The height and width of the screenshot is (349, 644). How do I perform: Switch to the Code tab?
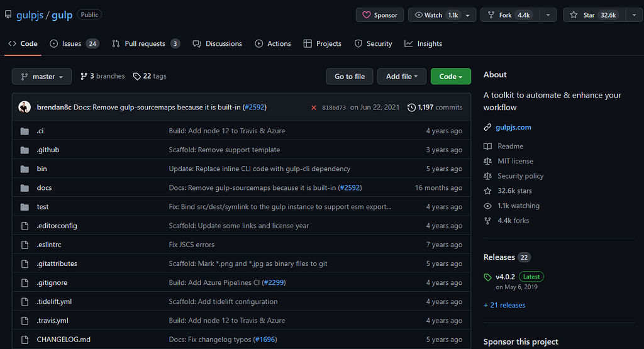tap(23, 43)
